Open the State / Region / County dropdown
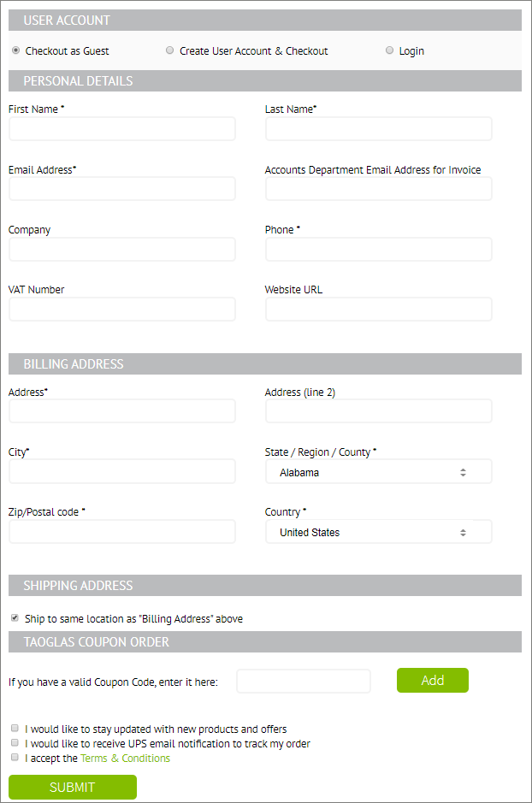This screenshot has width=532, height=803. 378,471
